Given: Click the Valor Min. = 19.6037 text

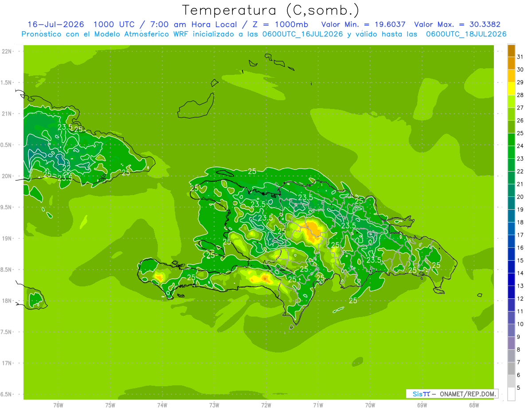Looking at the screenshot, I should coord(363,24).
